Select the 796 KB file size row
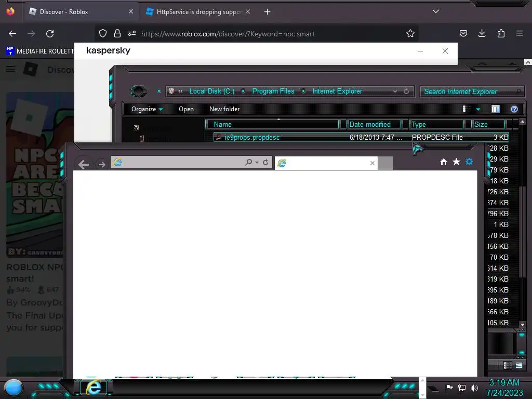The image size is (532, 399). pos(498,214)
